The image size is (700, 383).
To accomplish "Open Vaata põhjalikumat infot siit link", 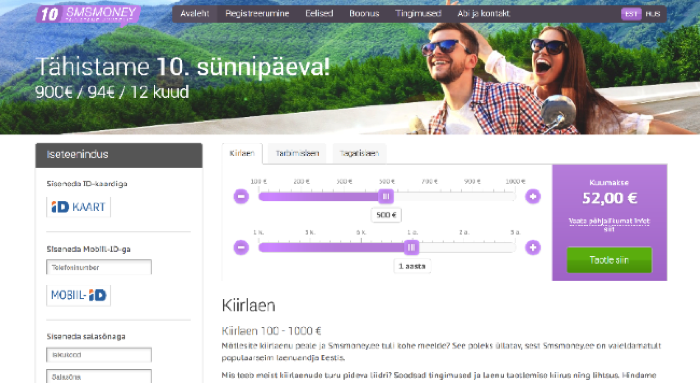I will [x=609, y=224].
